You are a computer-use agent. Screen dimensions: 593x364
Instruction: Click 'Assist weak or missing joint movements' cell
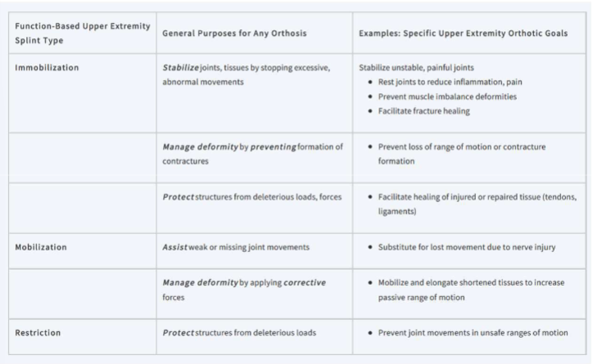238,246
